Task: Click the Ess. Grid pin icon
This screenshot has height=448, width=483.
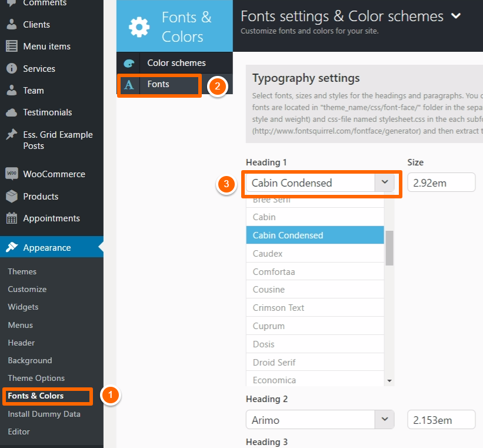Action: (x=12, y=134)
